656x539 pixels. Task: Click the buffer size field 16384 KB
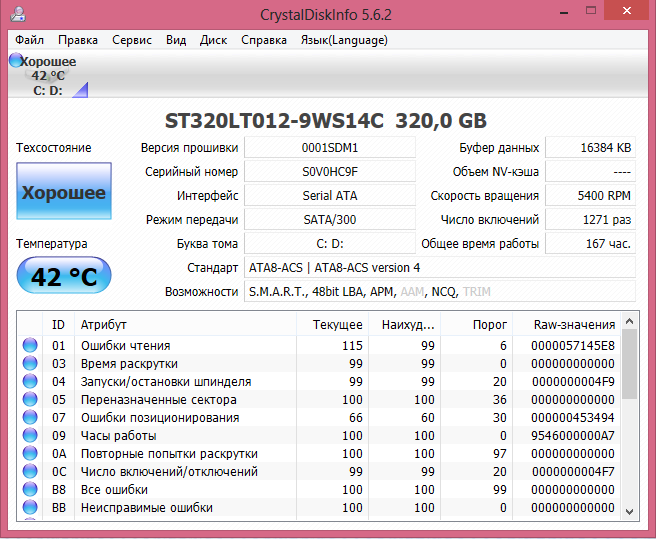coord(590,148)
